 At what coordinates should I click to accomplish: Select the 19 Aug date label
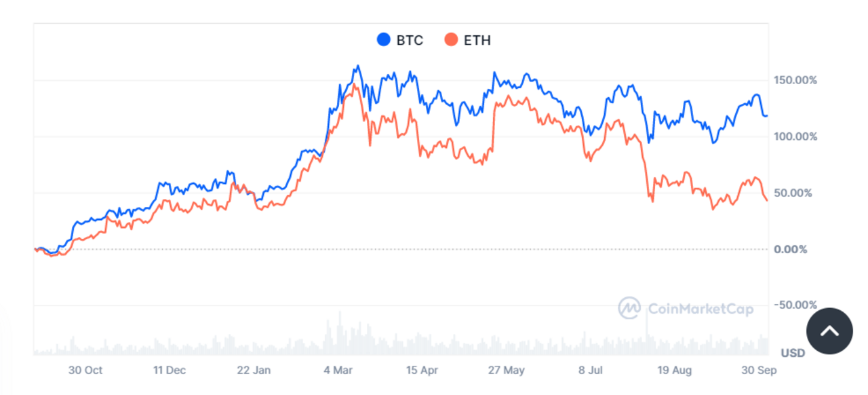(674, 371)
